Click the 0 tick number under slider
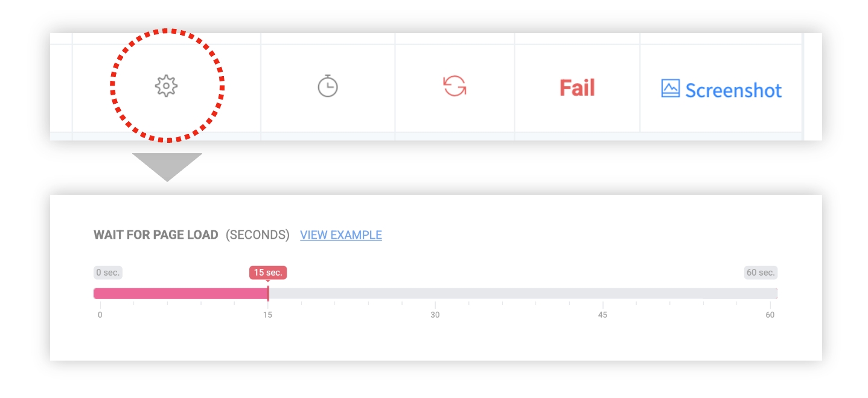868x398 pixels. (100, 315)
